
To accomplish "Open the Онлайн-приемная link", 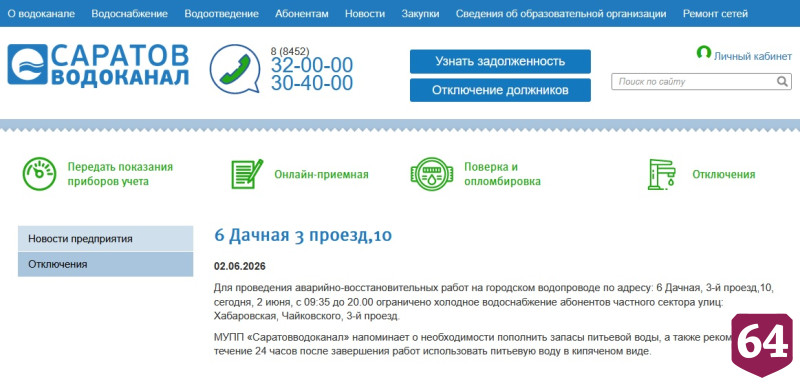I will pyautogui.click(x=321, y=174).
